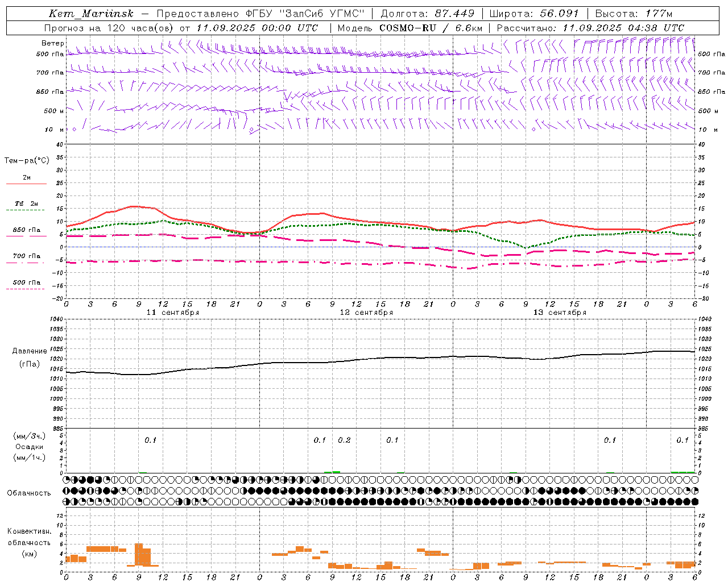The image size is (728, 582).
Task: Click the 'Модель COSMO-RU / 6.6км' text
Action: (x=410, y=28)
